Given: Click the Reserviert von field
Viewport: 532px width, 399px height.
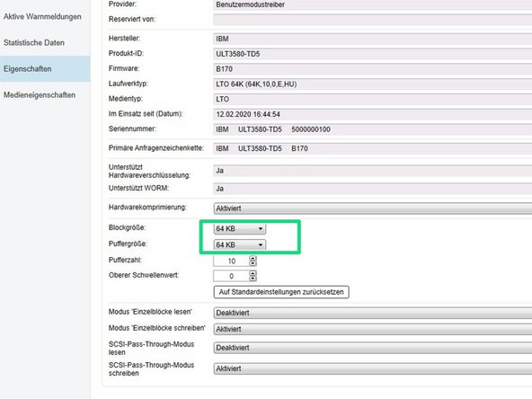Looking at the screenshot, I should (373, 20).
